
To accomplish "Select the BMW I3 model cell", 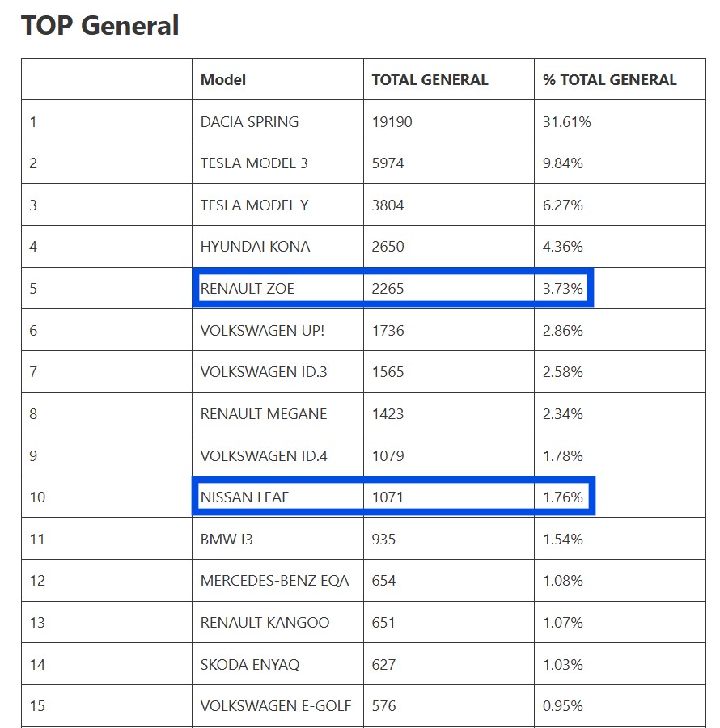I will click(x=227, y=539).
